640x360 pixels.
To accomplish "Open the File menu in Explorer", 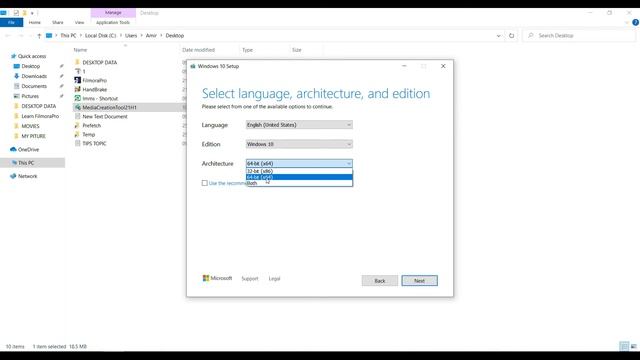I will click(x=11, y=22).
